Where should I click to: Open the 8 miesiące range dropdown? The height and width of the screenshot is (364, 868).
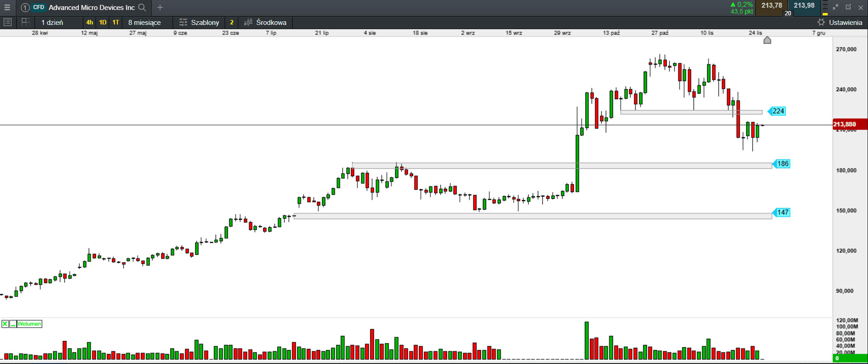click(144, 22)
